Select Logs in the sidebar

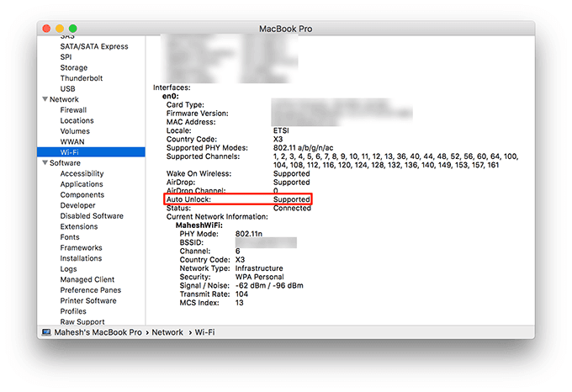point(69,269)
